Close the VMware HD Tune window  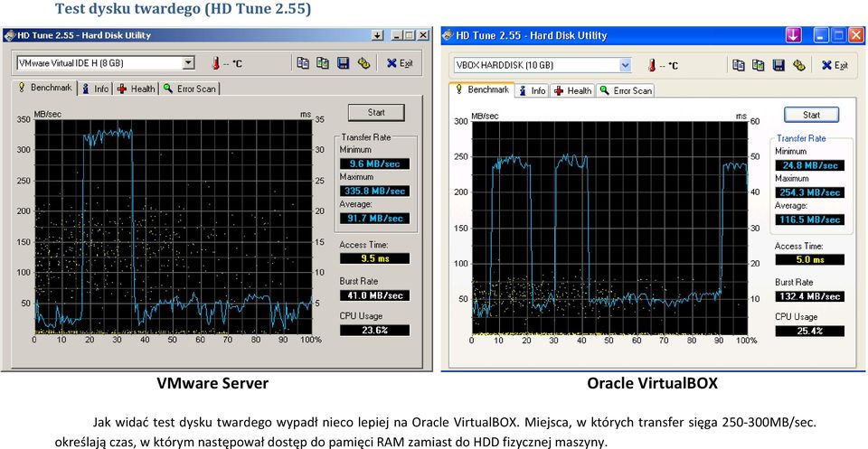[423, 35]
